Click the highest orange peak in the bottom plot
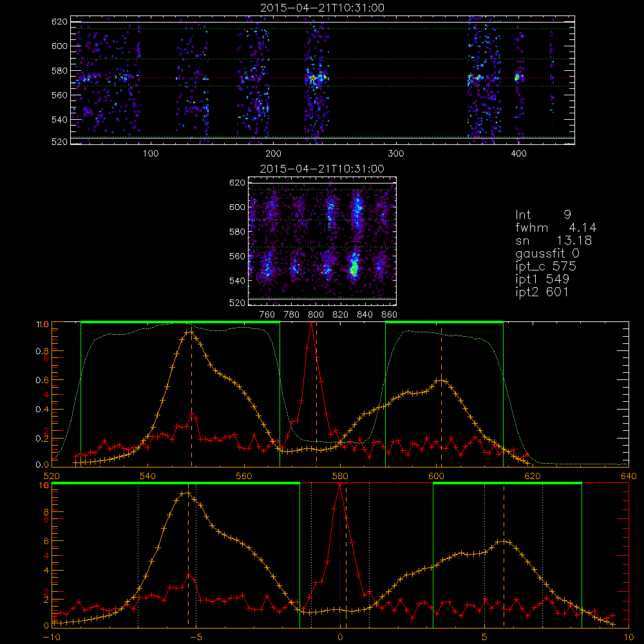This screenshot has height=644, width=644. (187, 493)
